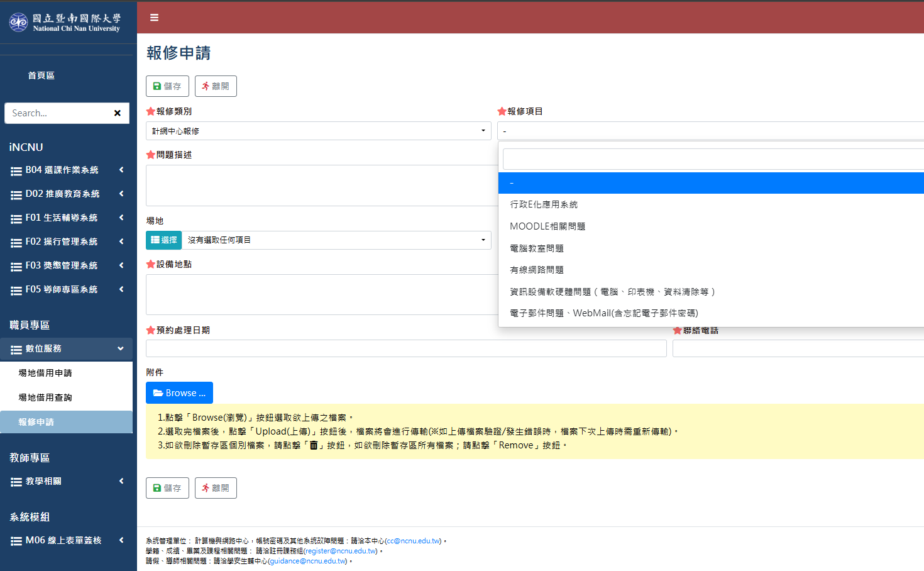Click the list icon beside 教學相關
Viewport: 924px width, 571px height.
[16, 481]
